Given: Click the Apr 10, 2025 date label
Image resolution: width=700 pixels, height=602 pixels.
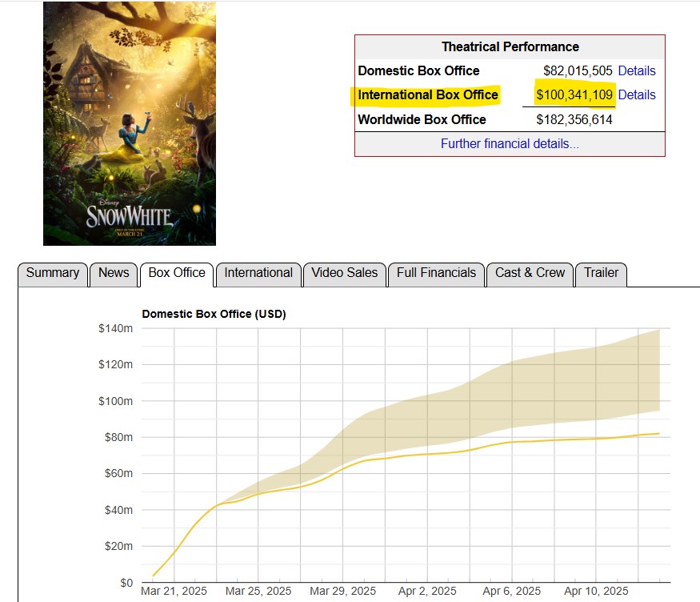Looking at the screenshot, I should tap(596, 592).
